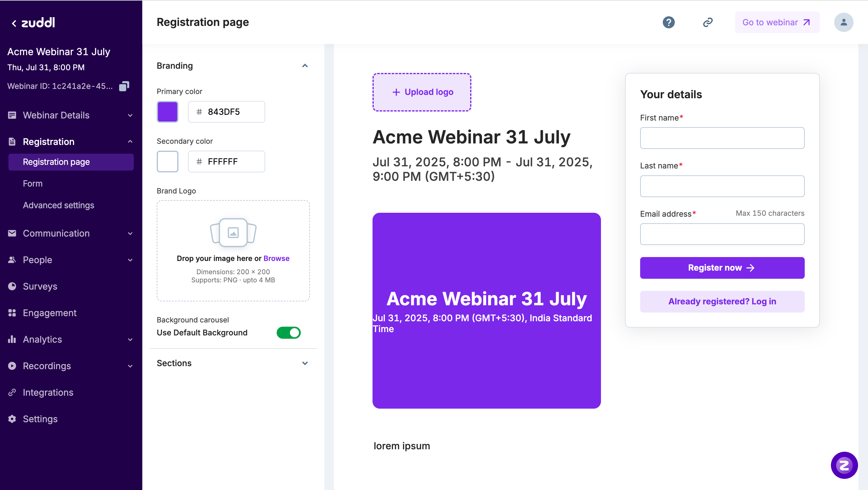Image resolution: width=868 pixels, height=490 pixels.
Task: Click the Engagement grid icon
Action: [12, 313]
